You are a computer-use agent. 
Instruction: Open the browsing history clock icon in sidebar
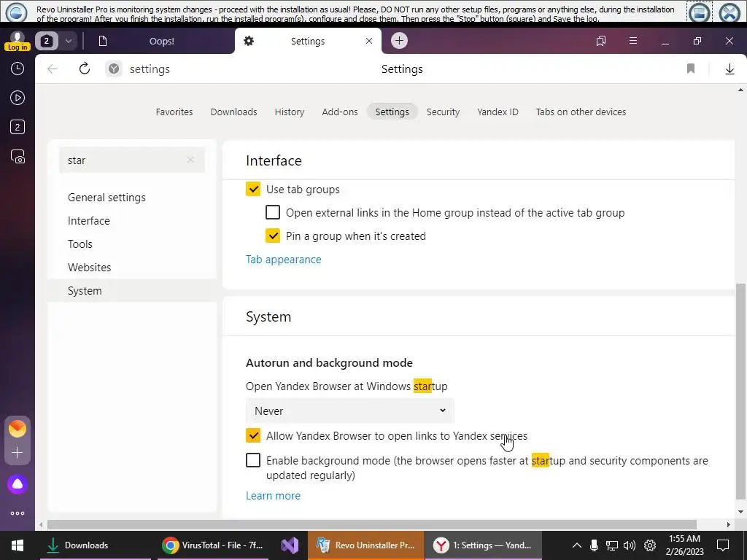click(18, 69)
